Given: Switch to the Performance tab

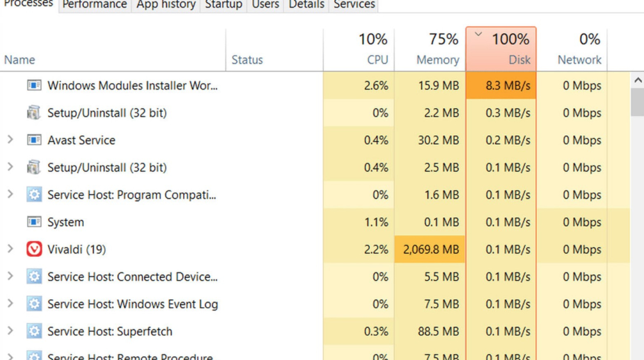Looking at the screenshot, I should coord(94,5).
